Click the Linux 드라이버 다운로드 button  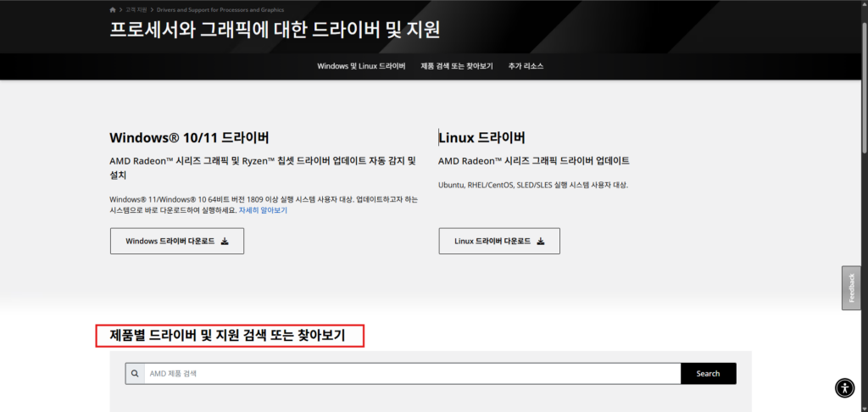[499, 241]
